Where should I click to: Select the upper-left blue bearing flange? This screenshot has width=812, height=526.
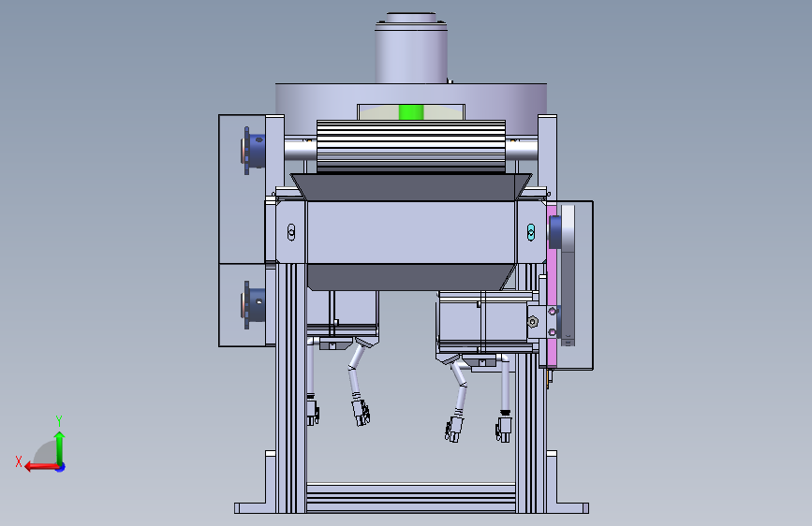pyautogui.click(x=253, y=150)
